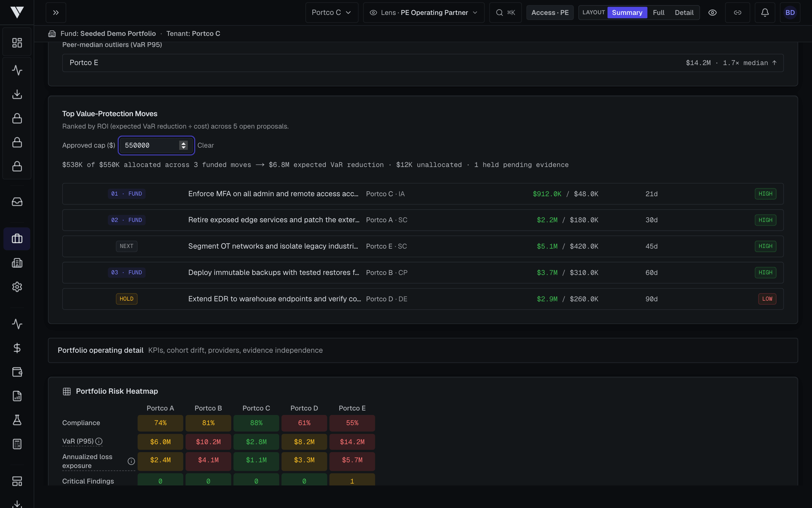Image resolution: width=812 pixels, height=508 pixels.
Task: Click Portco A compliance cell 74%
Action: click(x=160, y=423)
